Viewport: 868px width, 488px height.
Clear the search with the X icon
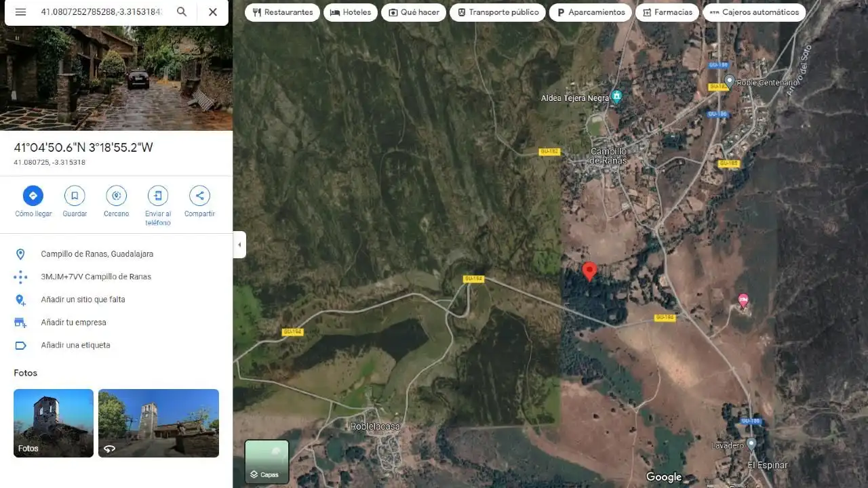point(213,12)
